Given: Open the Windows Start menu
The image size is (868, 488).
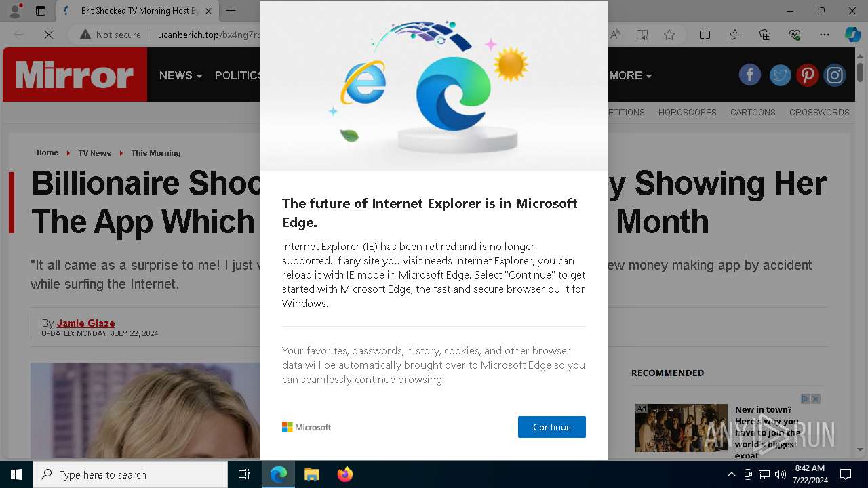Looking at the screenshot, I should (x=16, y=474).
